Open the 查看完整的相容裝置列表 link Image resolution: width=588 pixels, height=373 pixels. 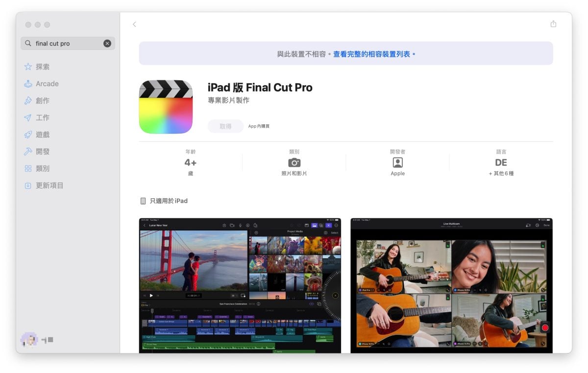click(374, 54)
